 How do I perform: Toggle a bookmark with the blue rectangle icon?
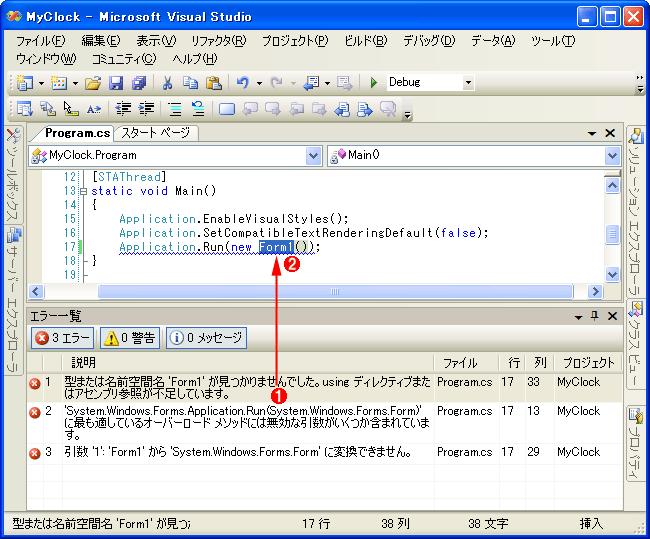tap(227, 109)
